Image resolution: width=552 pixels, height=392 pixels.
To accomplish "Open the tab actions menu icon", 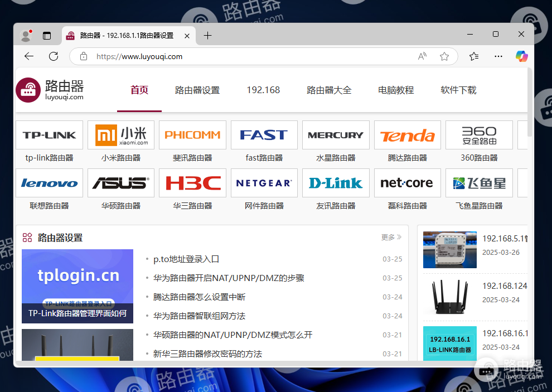I will [47, 36].
